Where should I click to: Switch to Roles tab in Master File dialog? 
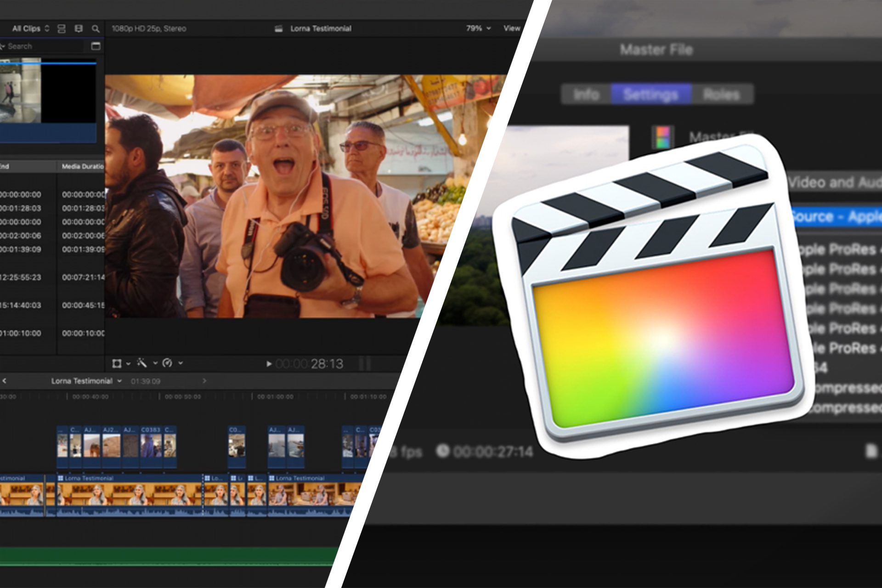pyautogui.click(x=722, y=95)
